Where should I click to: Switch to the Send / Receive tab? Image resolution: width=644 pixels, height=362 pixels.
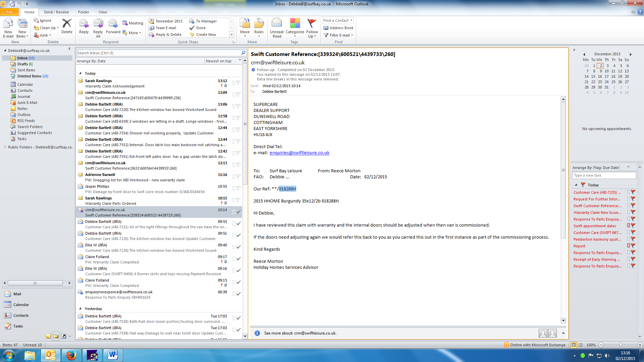(56, 12)
